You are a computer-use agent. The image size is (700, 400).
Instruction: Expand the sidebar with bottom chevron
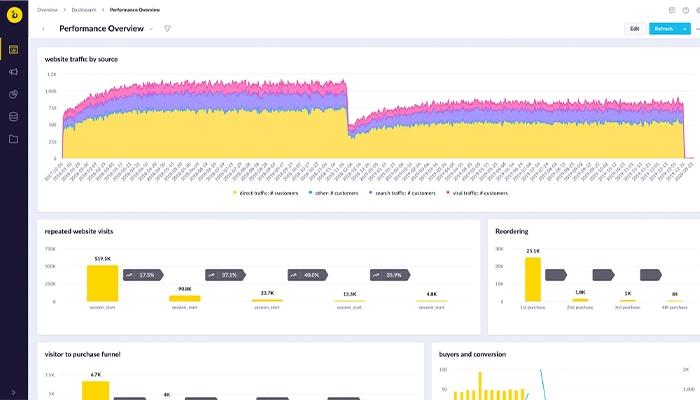(13, 392)
